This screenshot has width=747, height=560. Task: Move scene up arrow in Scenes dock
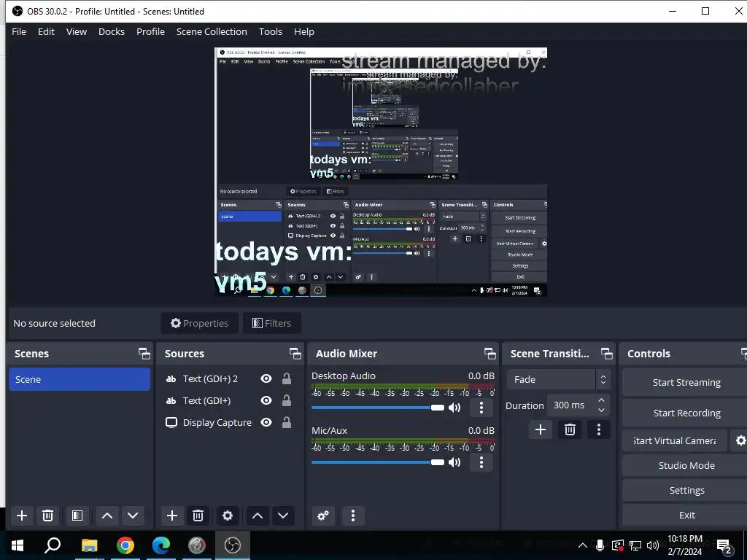pyautogui.click(x=107, y=516)
